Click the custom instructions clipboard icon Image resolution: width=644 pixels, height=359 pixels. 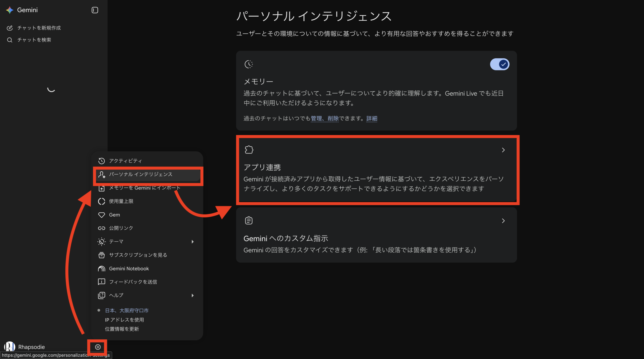tap(249, 220)
